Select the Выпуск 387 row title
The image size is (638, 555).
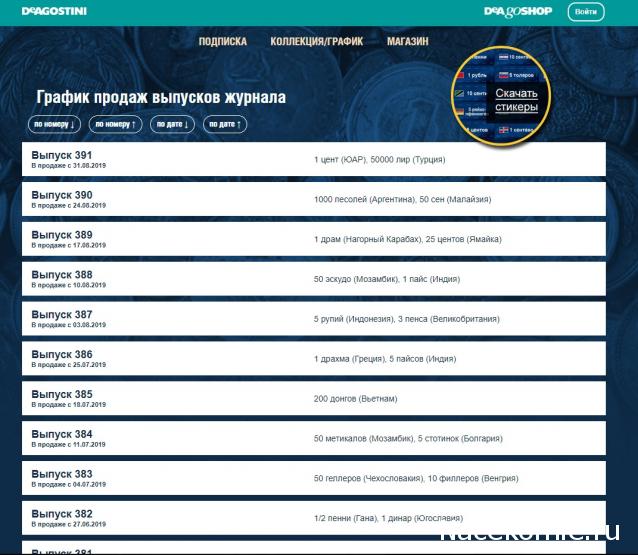(62, 315)
